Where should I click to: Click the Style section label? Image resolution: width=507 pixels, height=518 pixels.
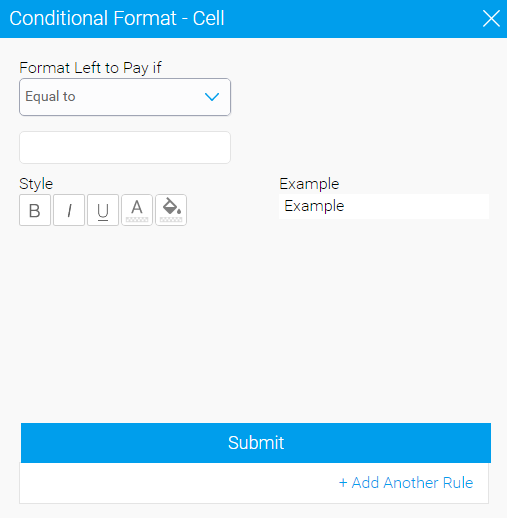click(x=36, y=184)
